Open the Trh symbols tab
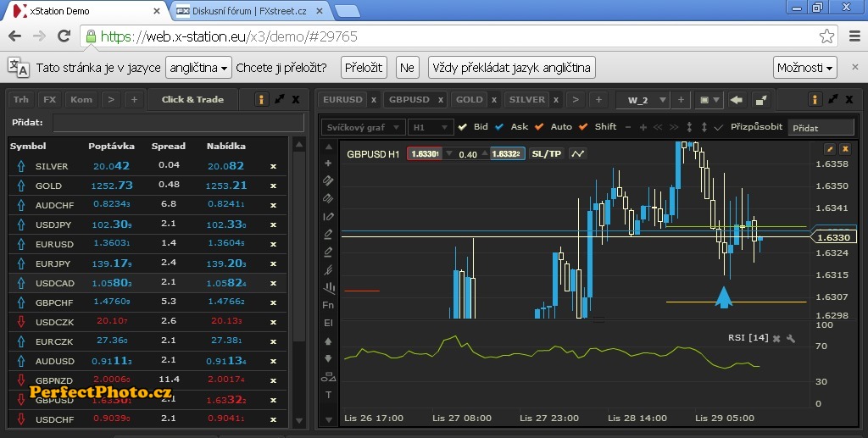This screenshot has width=868, height=438. click(21, 100)
